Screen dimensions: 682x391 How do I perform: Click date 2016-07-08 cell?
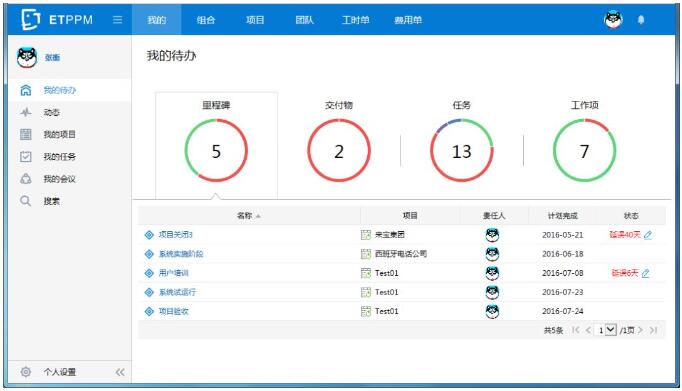pyautogui.click(x=562, y=273)
